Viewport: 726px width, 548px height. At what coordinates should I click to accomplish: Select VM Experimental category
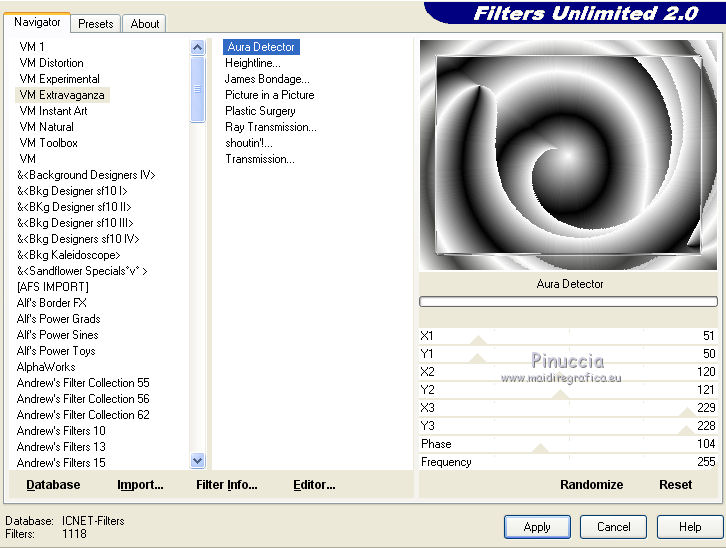(59, 79)
